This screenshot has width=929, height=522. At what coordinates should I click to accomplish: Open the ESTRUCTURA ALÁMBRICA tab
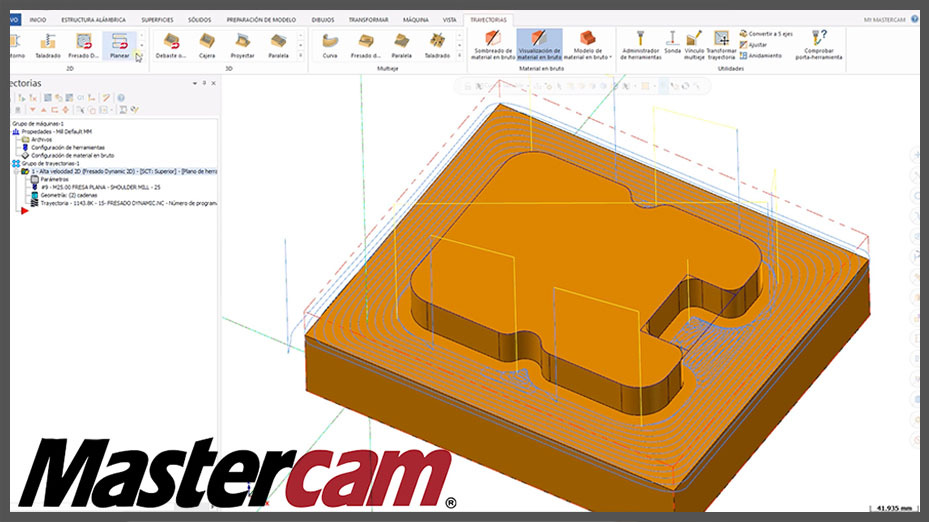(x=94, y=20)
